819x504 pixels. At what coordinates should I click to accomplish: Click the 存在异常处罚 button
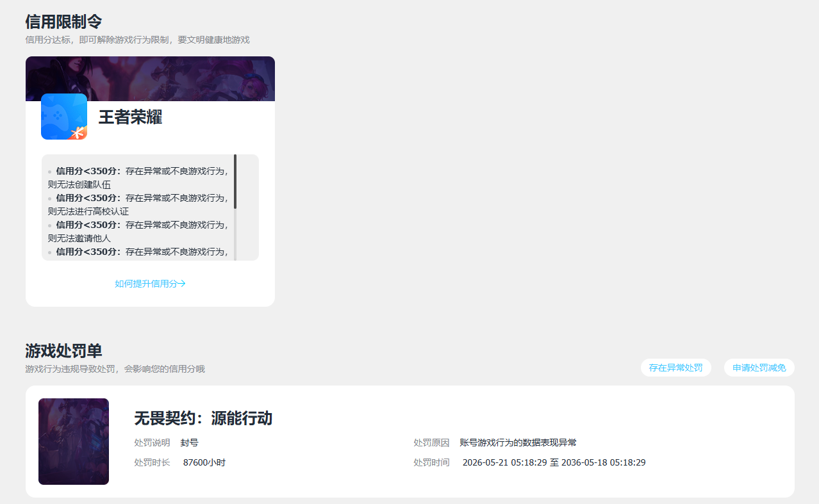[x=675, y=368]
